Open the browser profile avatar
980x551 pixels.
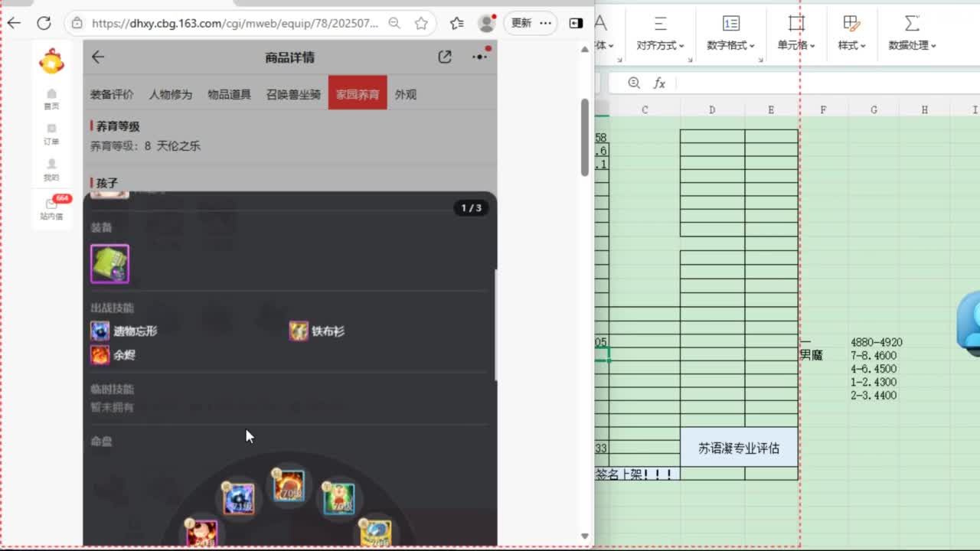(x=487, y=23)
